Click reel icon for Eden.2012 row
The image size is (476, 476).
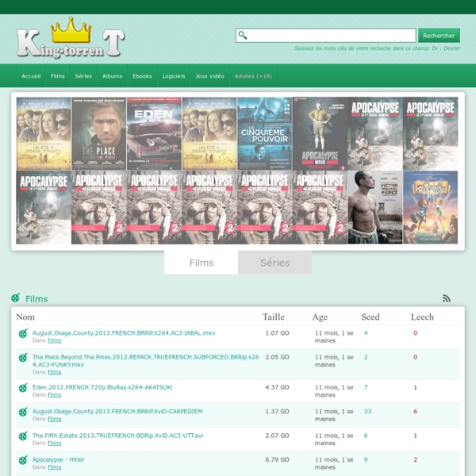point(23,388)
